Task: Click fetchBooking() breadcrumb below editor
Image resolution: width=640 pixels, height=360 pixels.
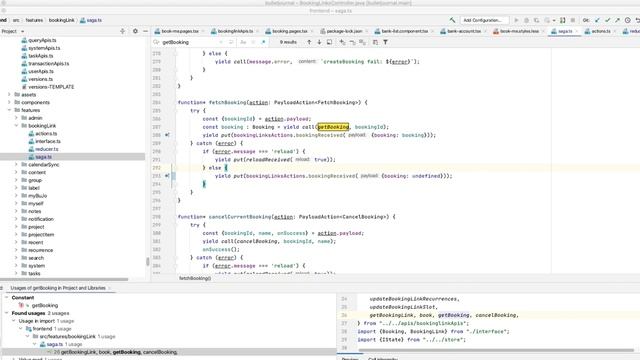Action: click(195, 278)
